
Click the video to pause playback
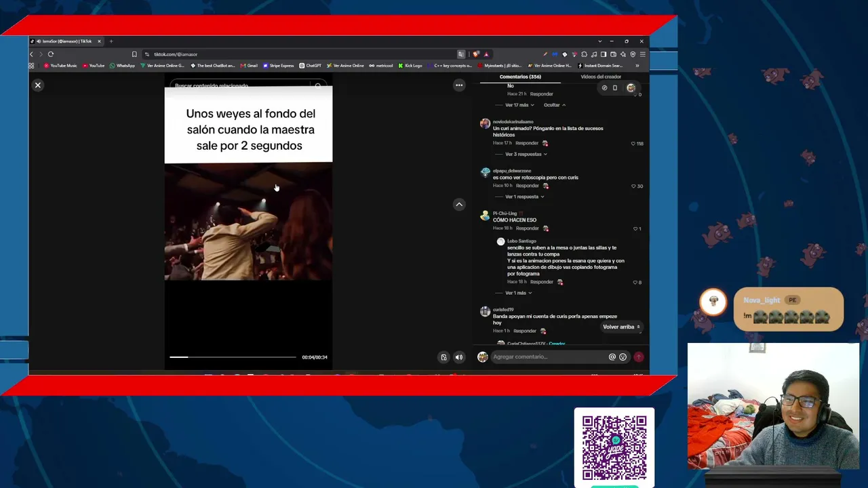point(248,222)
